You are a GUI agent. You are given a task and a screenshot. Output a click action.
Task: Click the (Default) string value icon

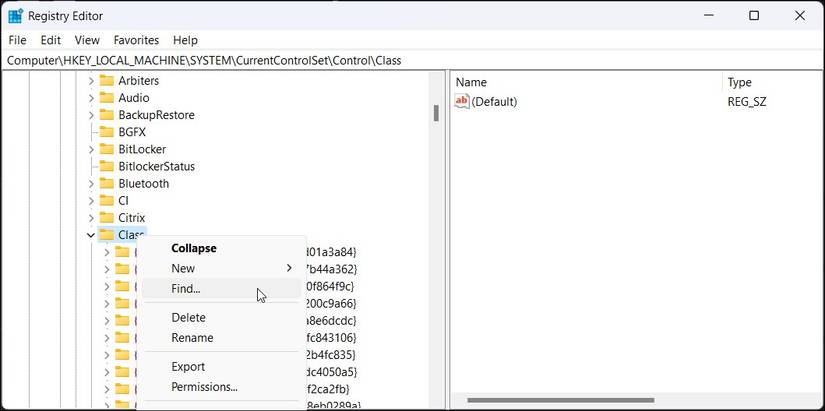pyautogui.click(x=462, y=101)
